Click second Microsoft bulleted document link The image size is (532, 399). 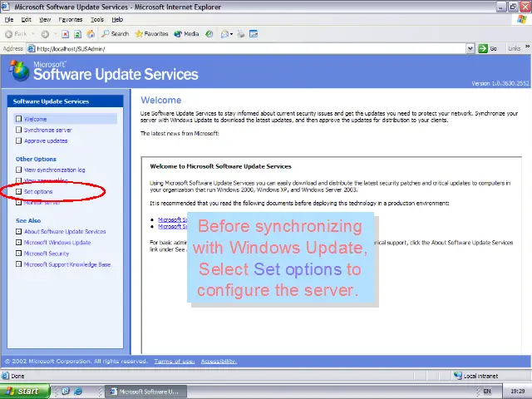172,226
